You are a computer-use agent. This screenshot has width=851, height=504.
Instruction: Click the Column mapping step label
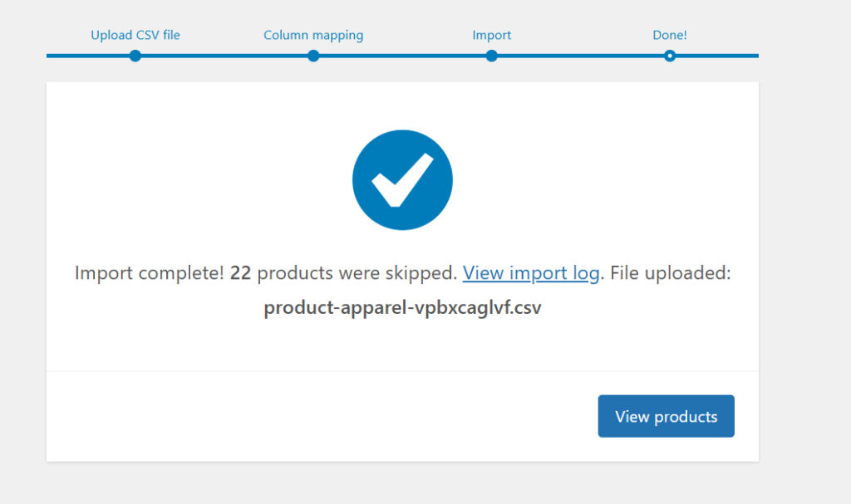313,35
